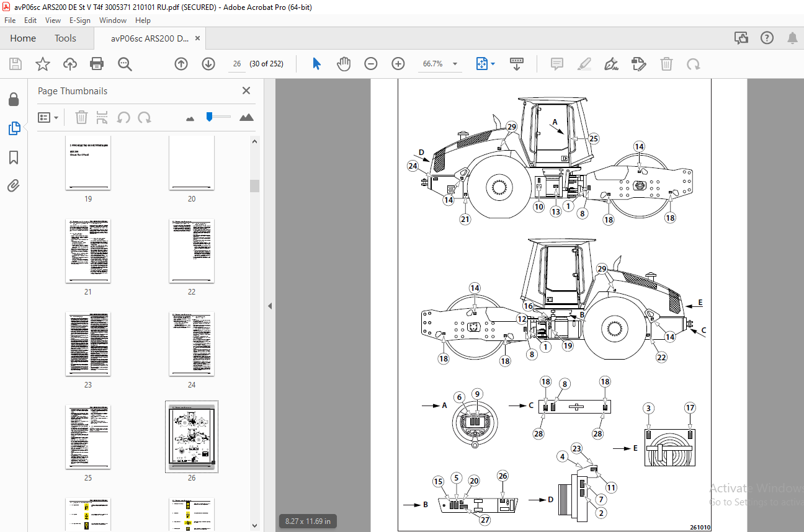804x532 pixels.
Task: Click the page size 8.27 x 11.69 in label
Action: (309, 521)
